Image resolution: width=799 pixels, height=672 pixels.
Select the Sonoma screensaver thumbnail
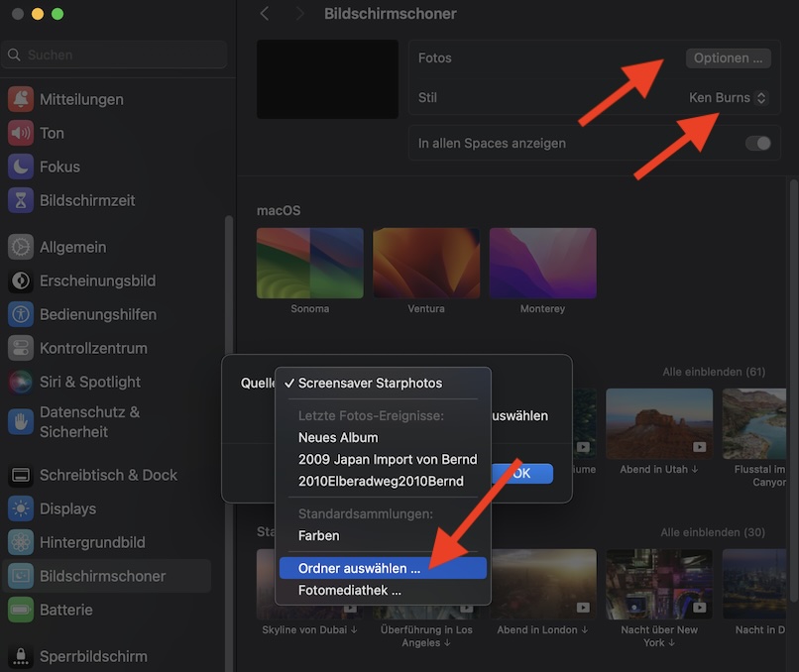[x=309, y=264]
